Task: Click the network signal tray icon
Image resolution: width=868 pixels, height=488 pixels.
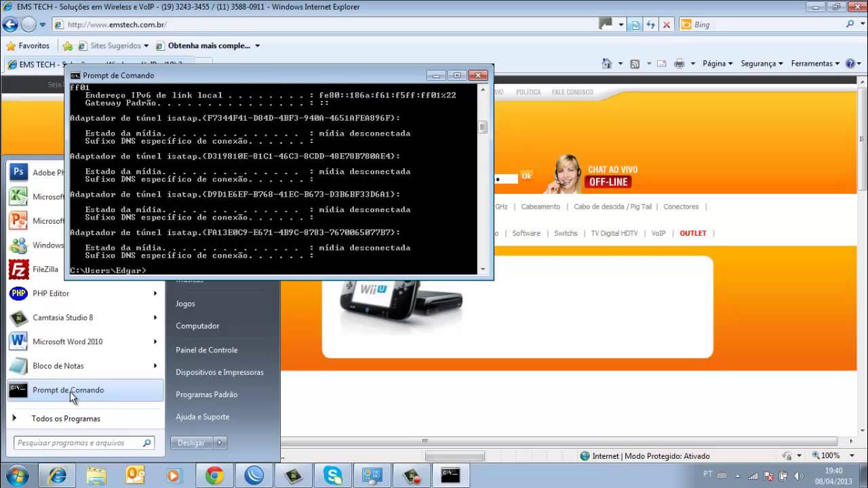Action: (753, 476)
